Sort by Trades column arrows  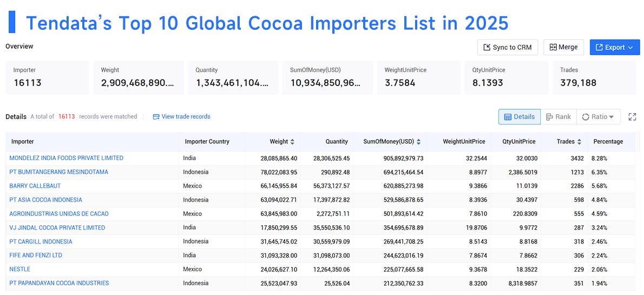[x=579, y=142]
